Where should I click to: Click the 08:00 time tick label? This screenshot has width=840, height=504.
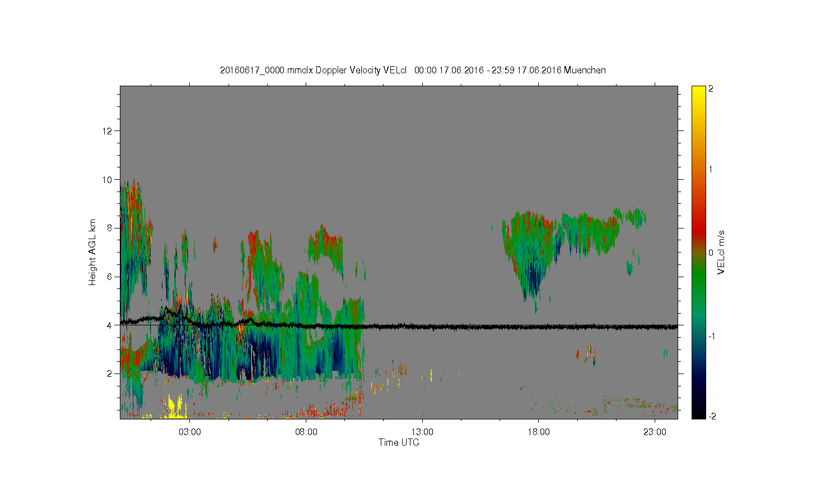pyautogui.click(x=306, y=432)
